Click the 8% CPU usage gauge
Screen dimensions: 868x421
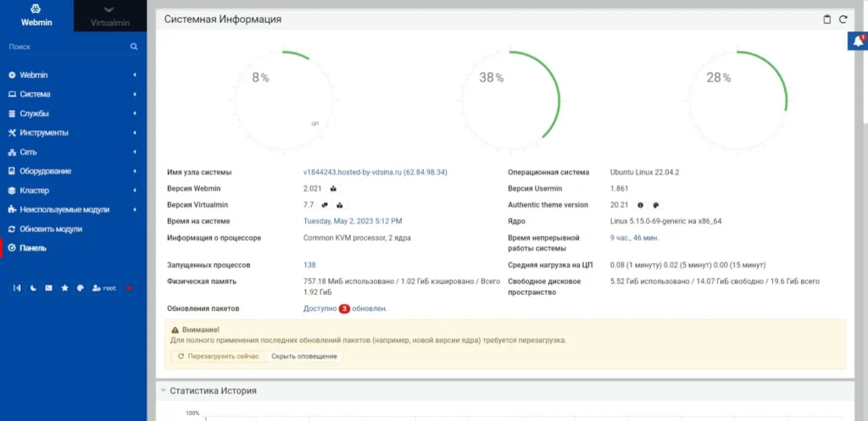[x=283, y=102]
